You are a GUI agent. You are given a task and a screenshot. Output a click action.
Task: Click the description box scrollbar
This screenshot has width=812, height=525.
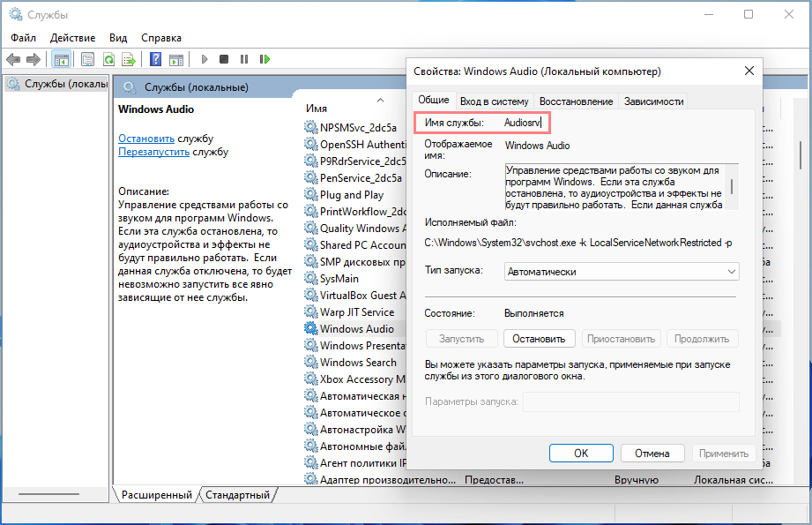[732, 186]
